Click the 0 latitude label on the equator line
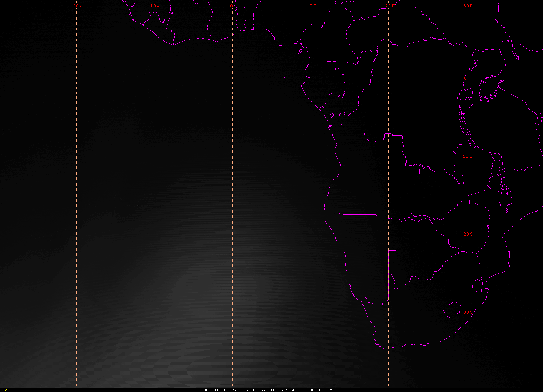 tap(465, 78)
